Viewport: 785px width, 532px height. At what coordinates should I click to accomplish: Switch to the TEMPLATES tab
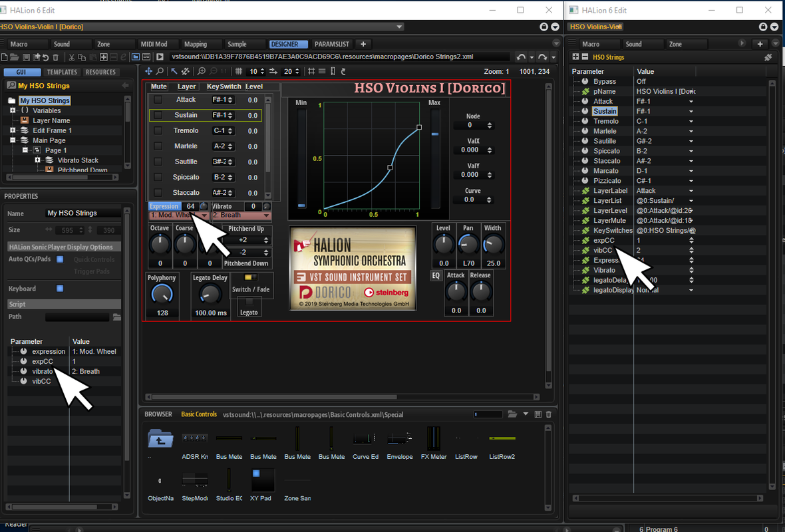point(62,72)
